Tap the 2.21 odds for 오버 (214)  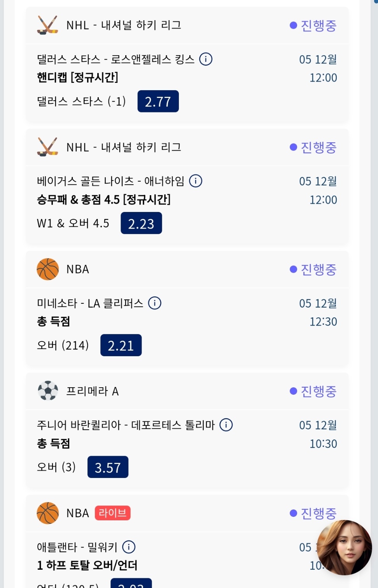coord(121,345)
